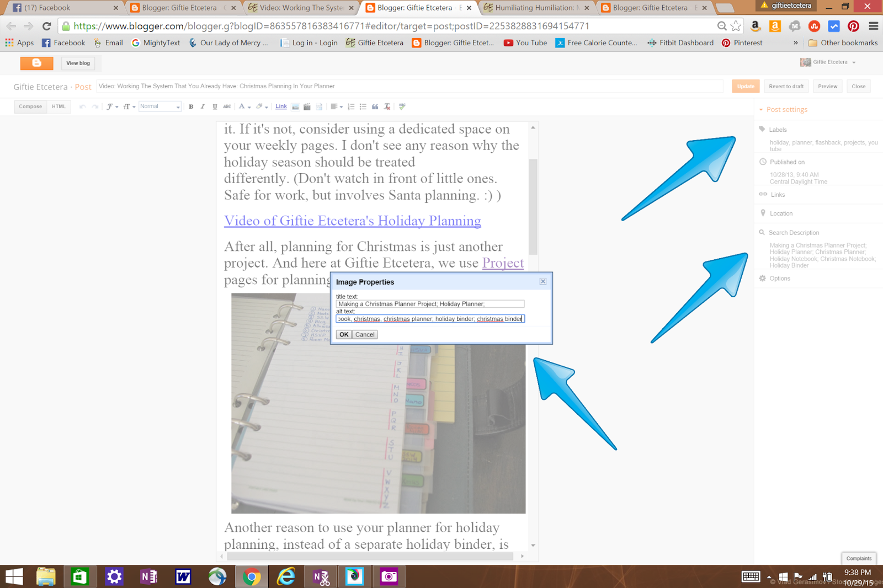Open the text background color picker

coord(262,106)
